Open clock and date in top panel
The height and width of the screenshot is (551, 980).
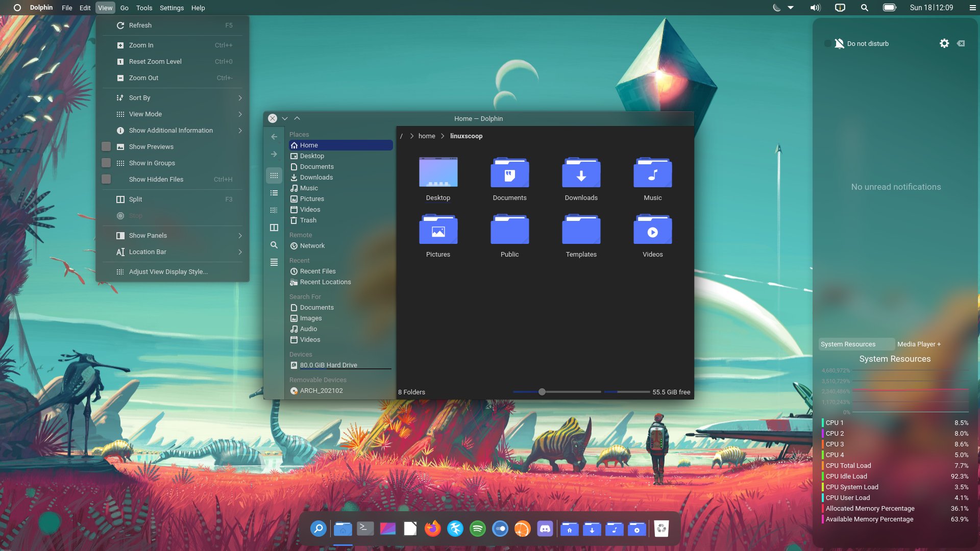point(931,8)
